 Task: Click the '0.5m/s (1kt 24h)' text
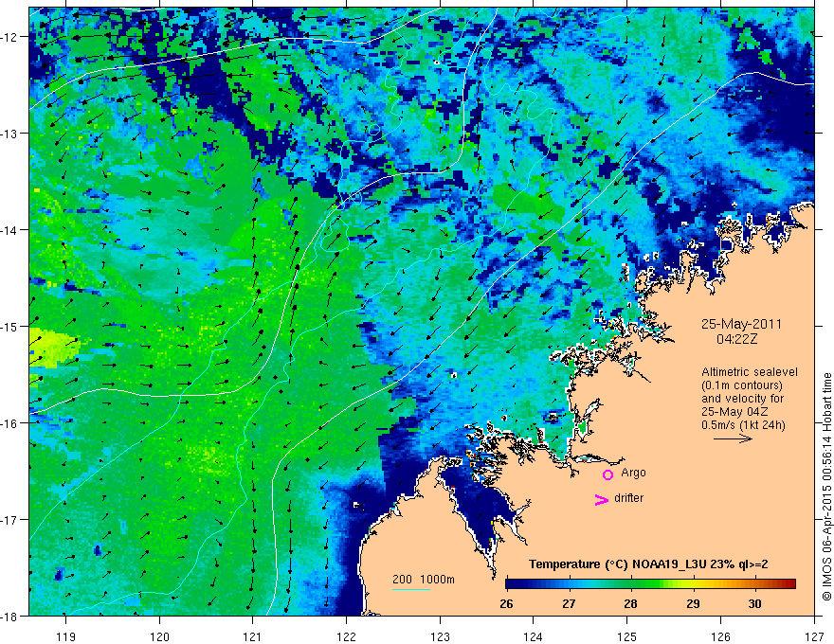[x=743, y=424]
